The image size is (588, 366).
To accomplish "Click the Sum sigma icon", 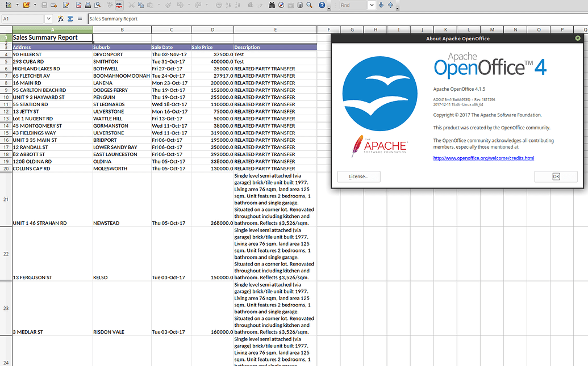I will point(70,18).
